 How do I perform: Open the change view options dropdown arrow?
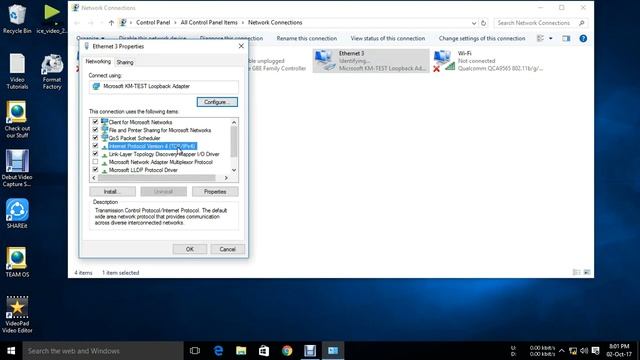coord(551,38)
